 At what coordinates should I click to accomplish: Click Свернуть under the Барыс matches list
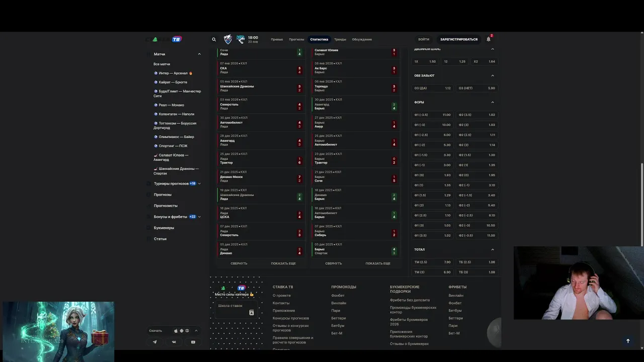(x=334, y=263)
